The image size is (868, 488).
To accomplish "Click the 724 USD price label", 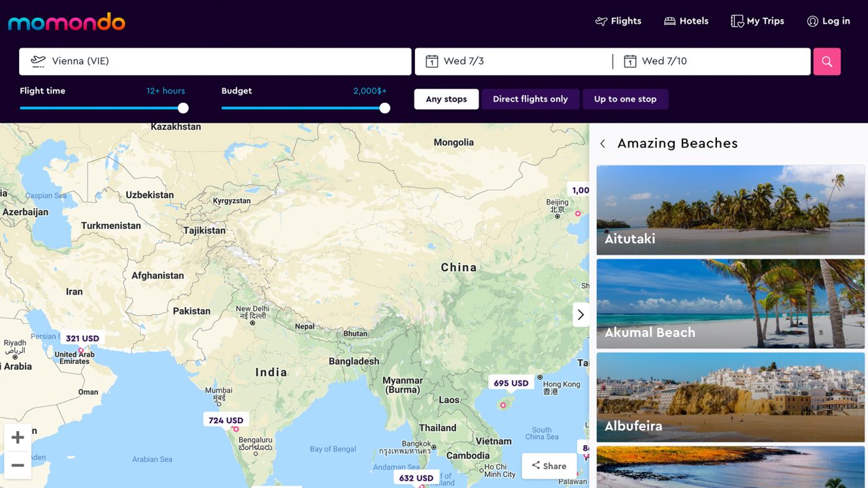I will coord(226,420).
